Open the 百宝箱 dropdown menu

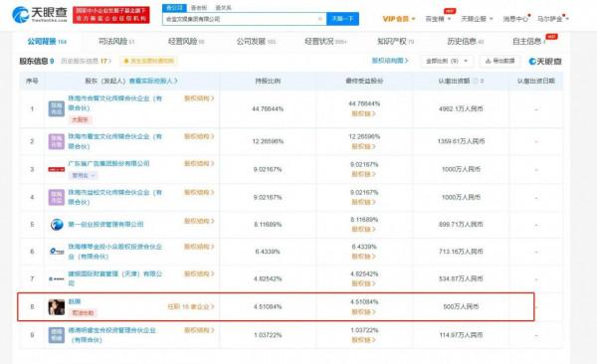pyautogui.click(x=438, y=19)
